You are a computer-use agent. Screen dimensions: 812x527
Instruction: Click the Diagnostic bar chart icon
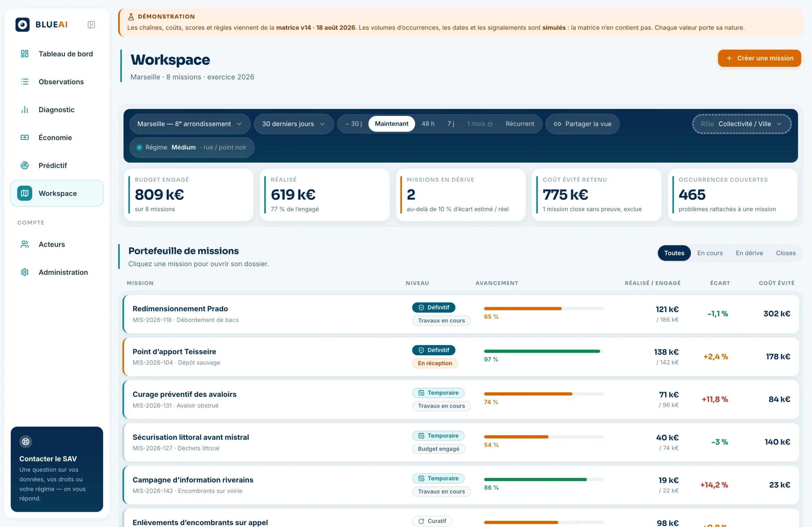[x=25, y=110]
